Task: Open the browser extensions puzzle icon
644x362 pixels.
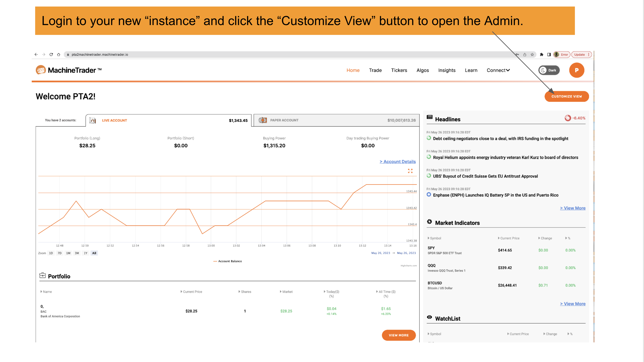Action: click(x=542, y=54)
